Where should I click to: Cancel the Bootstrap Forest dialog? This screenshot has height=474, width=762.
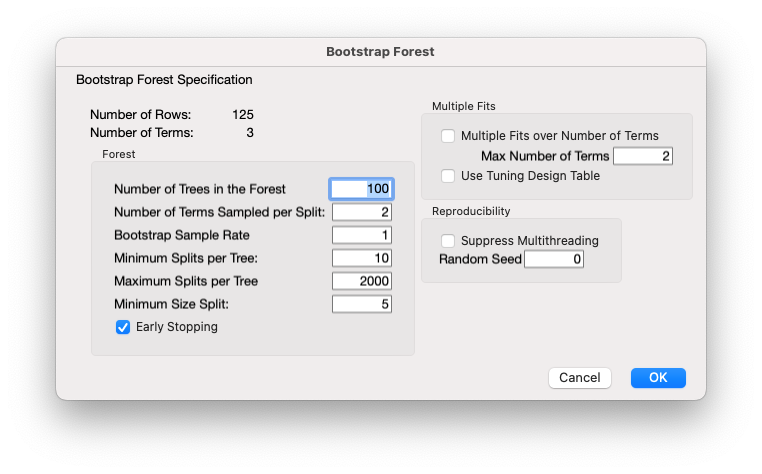pos(580,378)
